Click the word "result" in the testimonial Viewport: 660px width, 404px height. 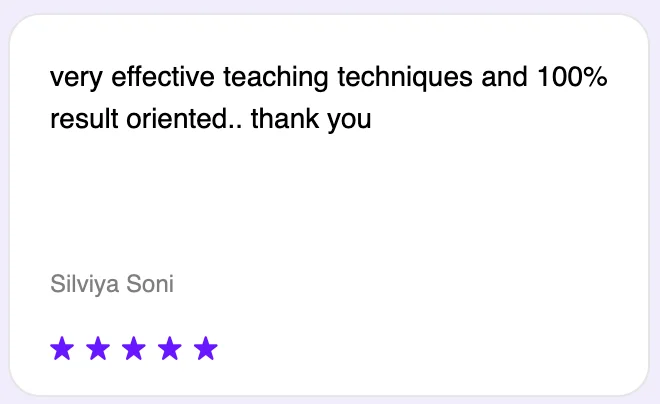[77, 120]
